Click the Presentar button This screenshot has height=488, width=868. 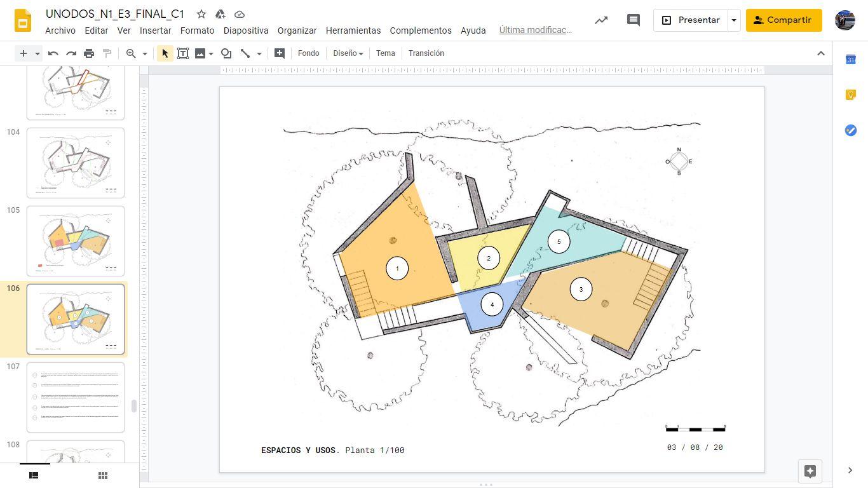point(691,20)
